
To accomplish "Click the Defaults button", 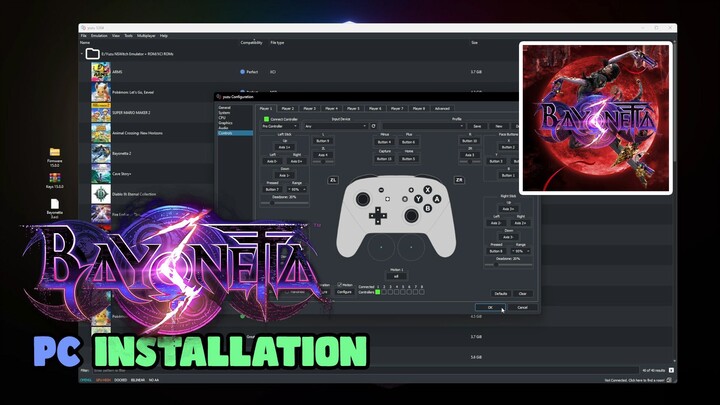I will pos(501,293).
